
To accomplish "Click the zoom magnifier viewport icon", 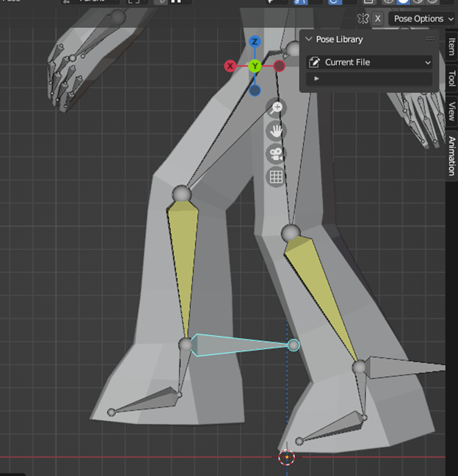I will point(276,108).
